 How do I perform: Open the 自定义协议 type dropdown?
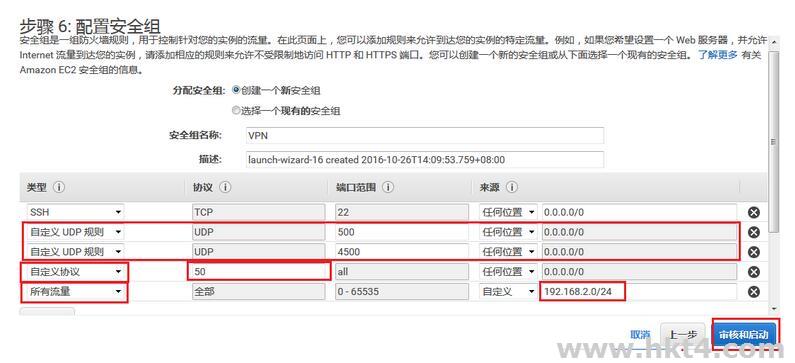[x=75, y=272]
